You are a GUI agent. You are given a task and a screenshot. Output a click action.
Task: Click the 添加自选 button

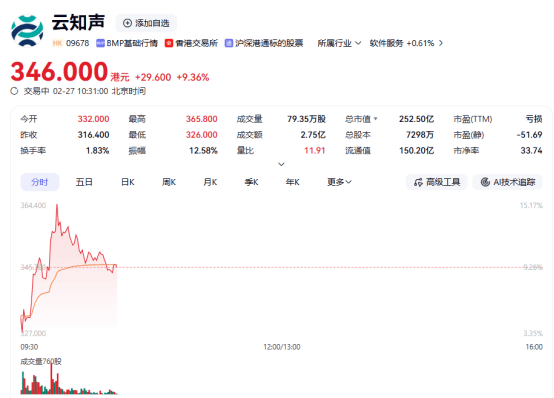point(146,23)
